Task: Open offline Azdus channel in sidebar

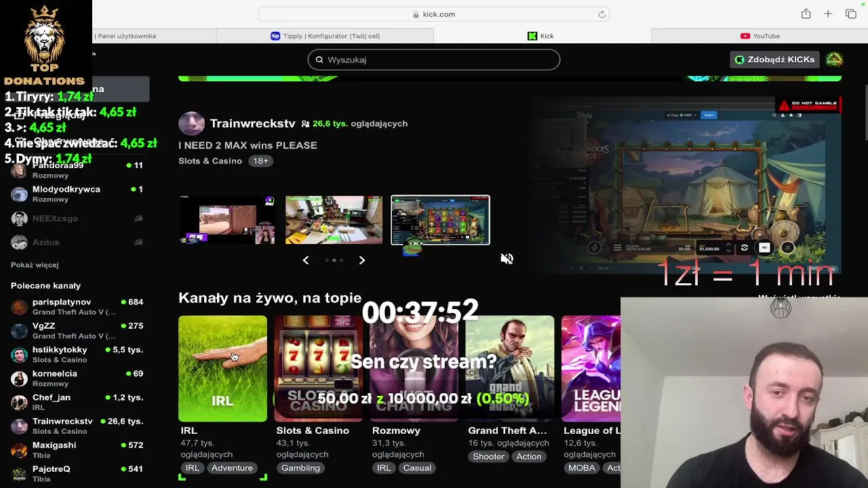Action: click(x=77, y=242)
